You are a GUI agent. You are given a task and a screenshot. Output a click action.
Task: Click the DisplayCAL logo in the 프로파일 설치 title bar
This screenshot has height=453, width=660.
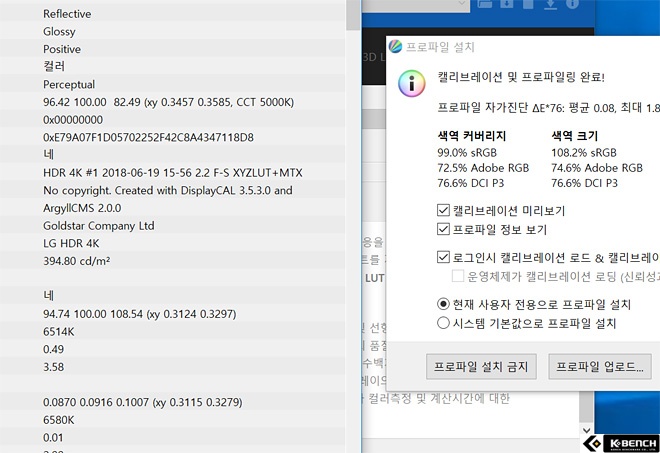395,46
